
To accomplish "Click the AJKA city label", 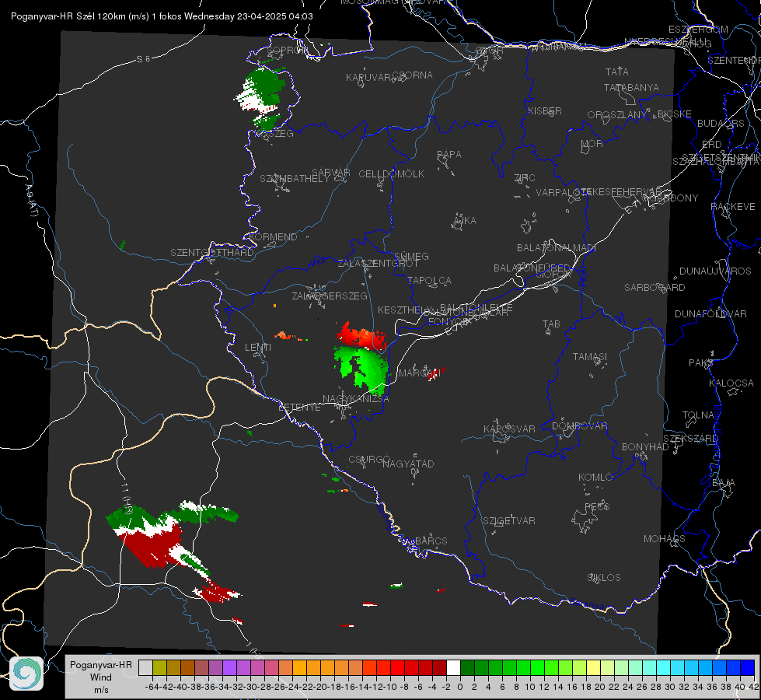I will point(464,221).
